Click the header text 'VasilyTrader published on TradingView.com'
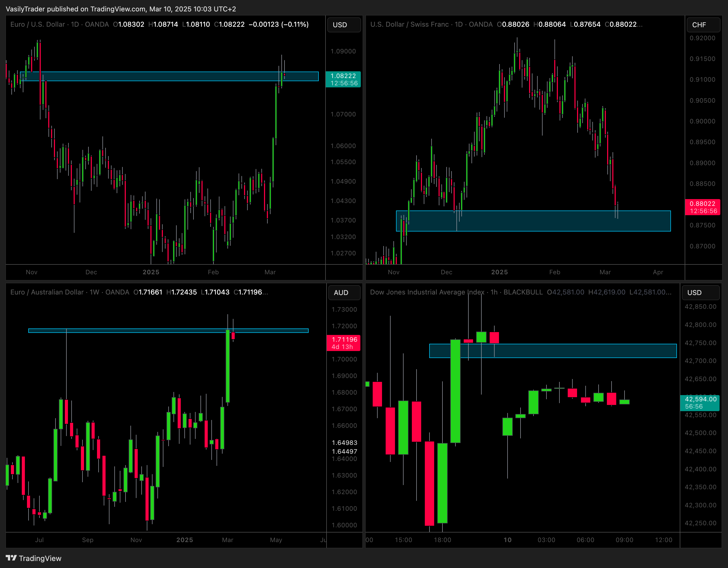 (x=76, y=9)
